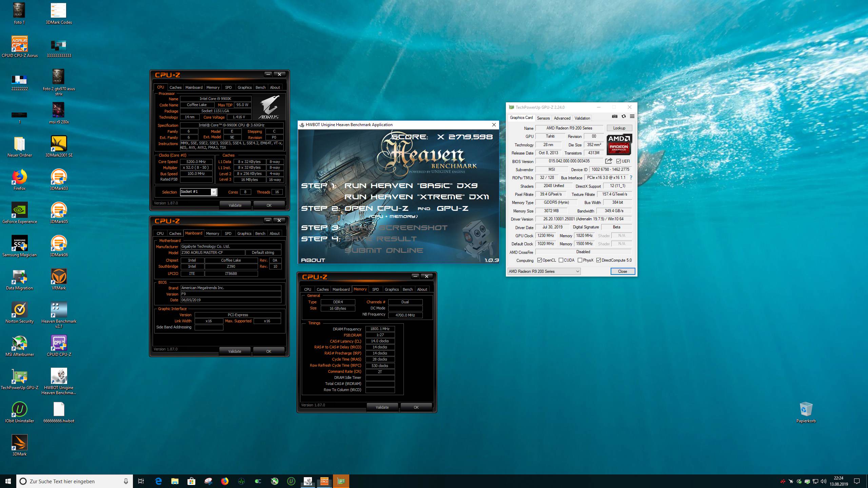Select the 3DMark06 desktop icon
Screen dimensions: 868x488
point(59,246)
